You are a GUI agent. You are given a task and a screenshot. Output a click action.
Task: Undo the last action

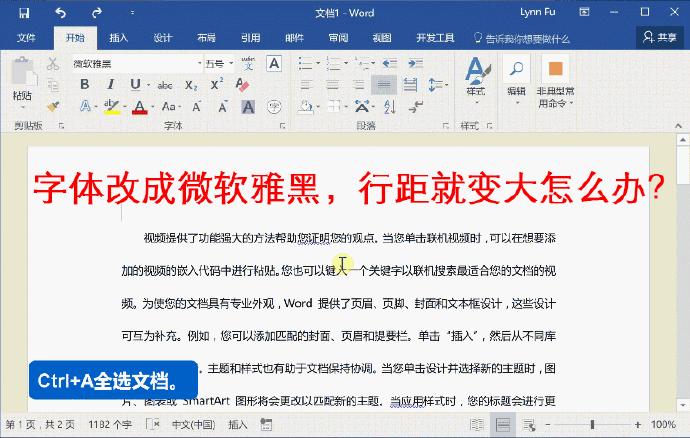[60, 13]
